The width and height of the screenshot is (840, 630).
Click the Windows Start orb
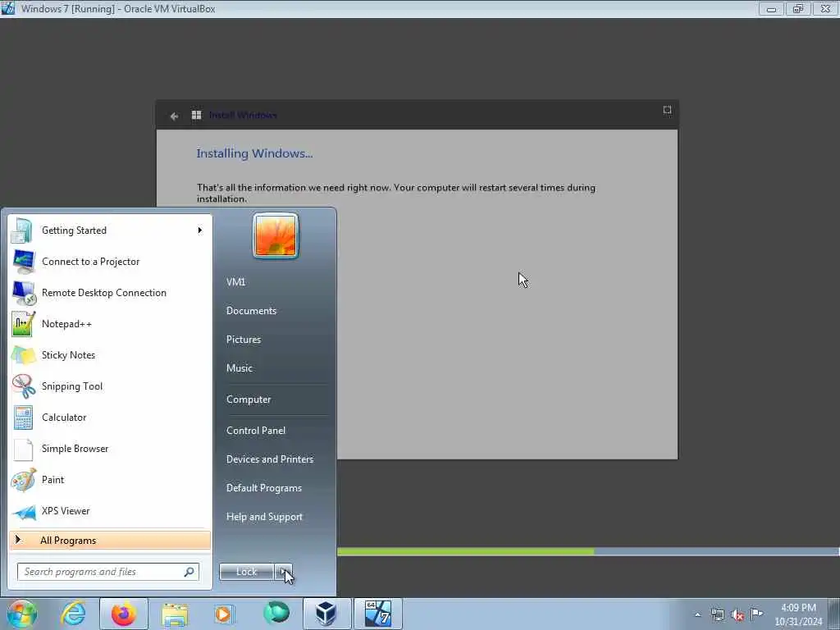(21, 614)
